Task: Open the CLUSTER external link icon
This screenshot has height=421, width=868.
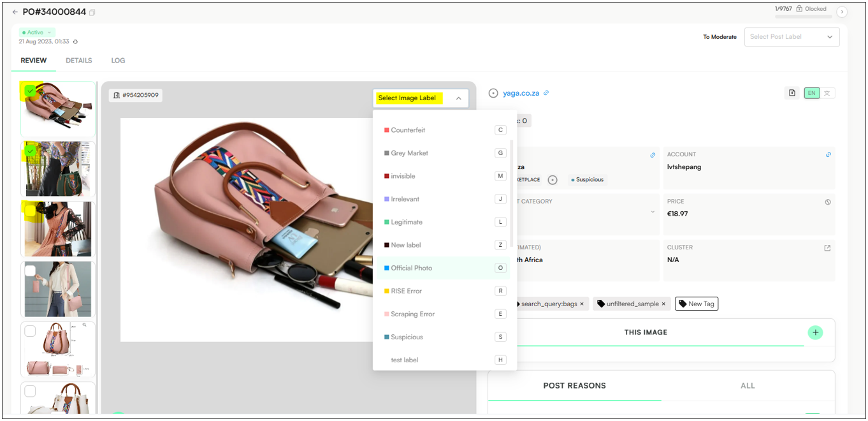Action: coord(827,248)
